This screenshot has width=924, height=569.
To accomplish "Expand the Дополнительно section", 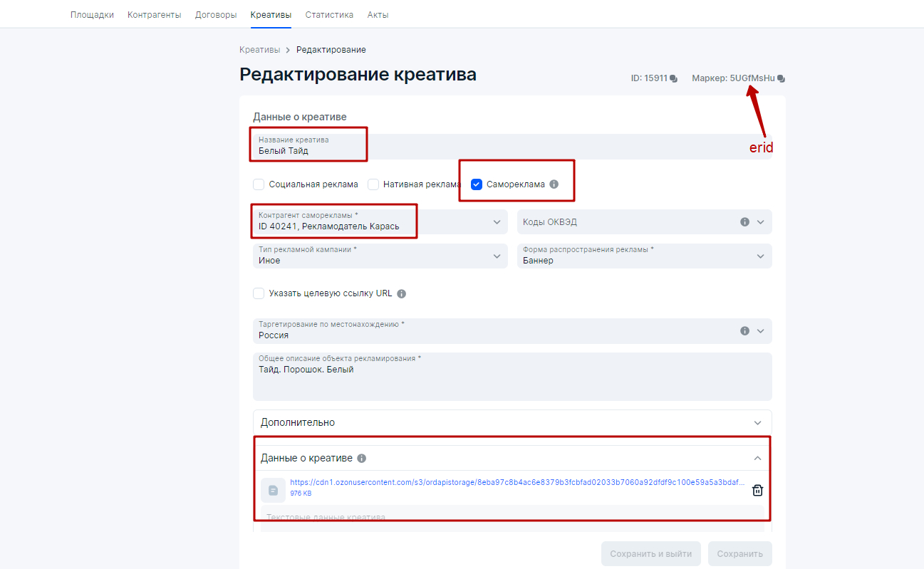I will point(512,422).
